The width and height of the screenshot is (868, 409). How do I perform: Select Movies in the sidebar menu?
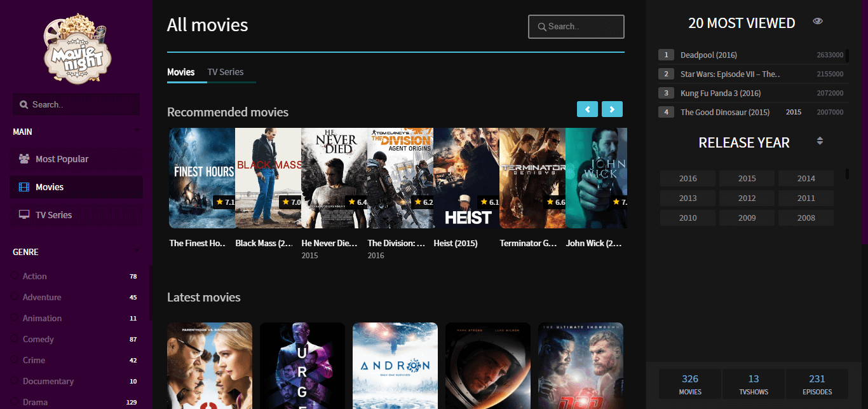(76, 187)
